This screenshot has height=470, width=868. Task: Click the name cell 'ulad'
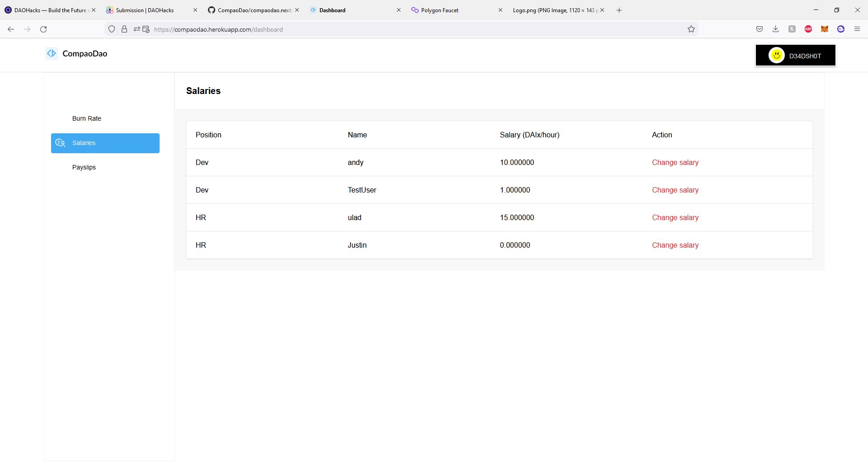354,217
